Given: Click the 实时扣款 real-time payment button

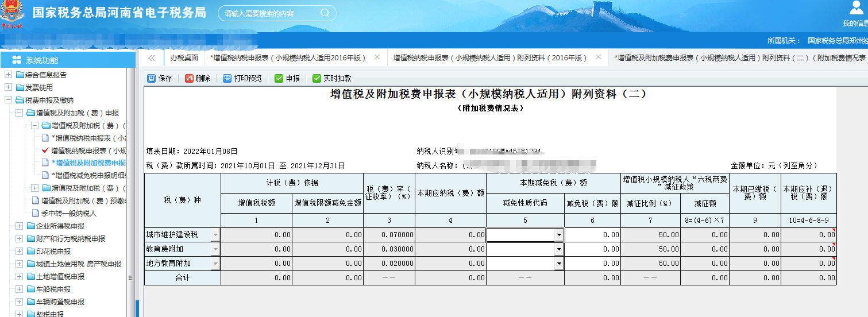Looking at the screenshot, I should coord(332,79).
